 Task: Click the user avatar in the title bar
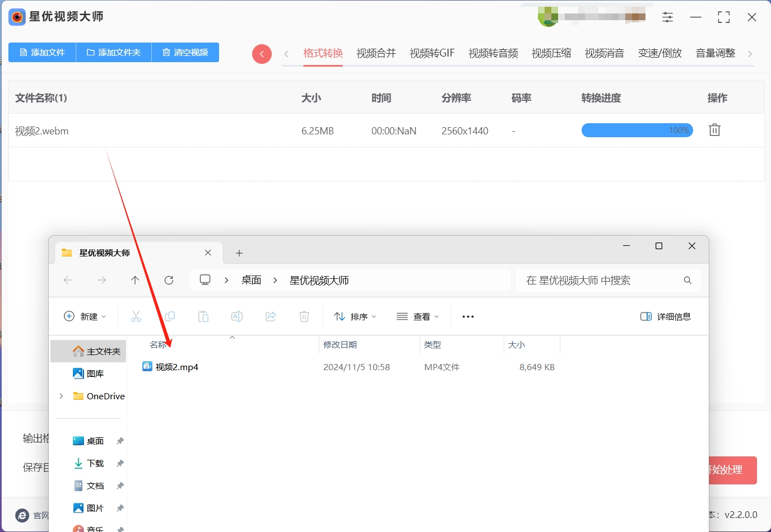pyautogui.click(x=548, y=16)
